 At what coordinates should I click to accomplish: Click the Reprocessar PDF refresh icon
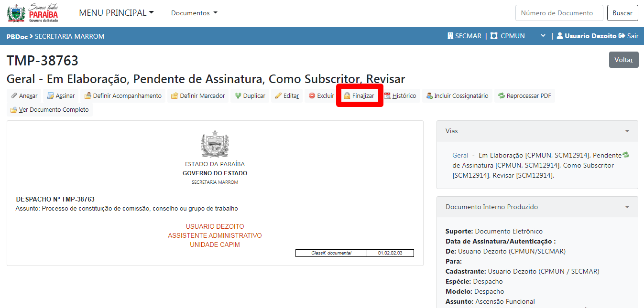pos(501,96)
